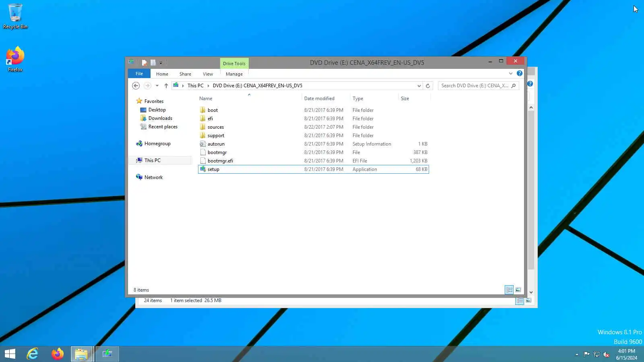
Task: Switch background window to Large icons view
Action: 528,300
